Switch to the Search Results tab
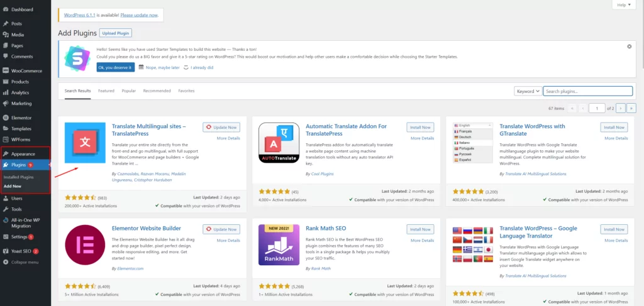The height and width of the screenshot is (306, 644). (77, 90)
